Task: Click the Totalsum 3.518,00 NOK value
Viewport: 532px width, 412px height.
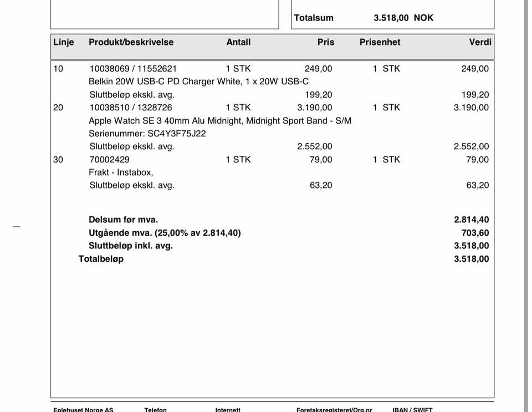Action: [403, 18]
